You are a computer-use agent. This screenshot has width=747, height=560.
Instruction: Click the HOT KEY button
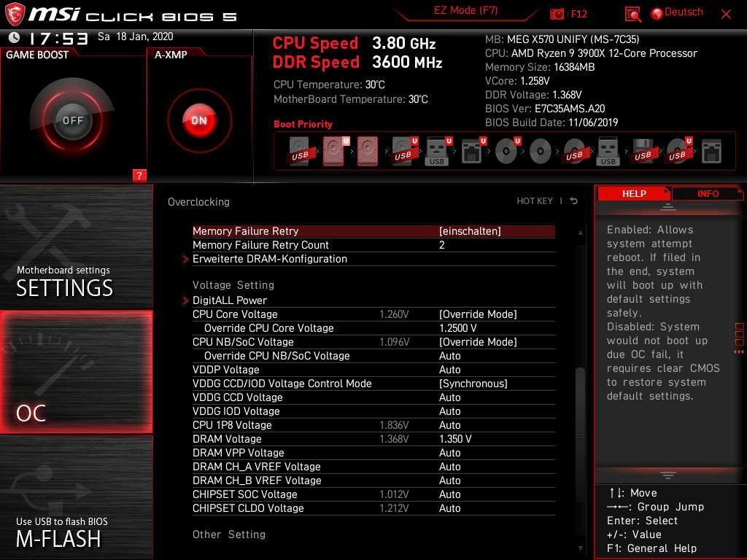(535, 201)
